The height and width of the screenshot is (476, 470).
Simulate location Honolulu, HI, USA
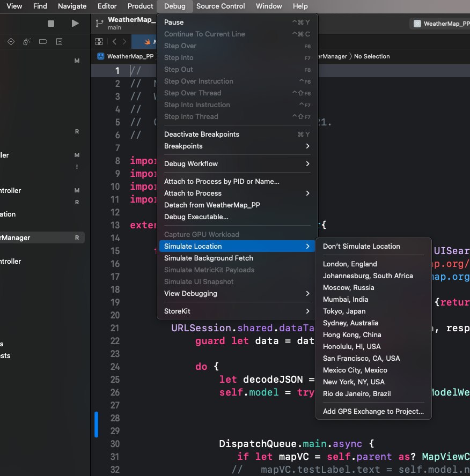pyautogui.click(x=373, y=346)
